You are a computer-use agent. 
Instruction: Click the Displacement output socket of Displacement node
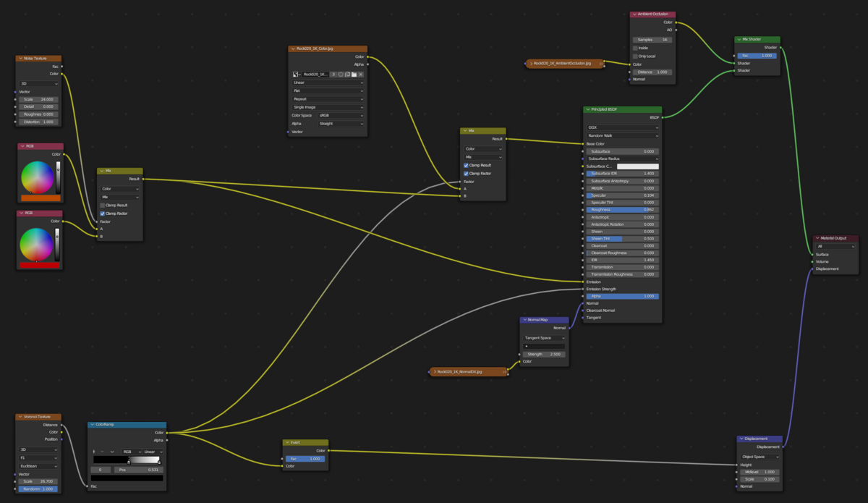(x=783, y=447)
